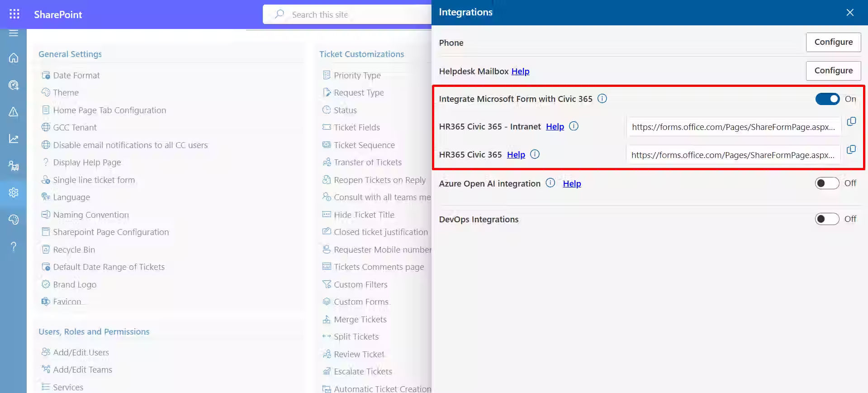This screenshot has height=393, width=868.
Task: Click the Date Format calendar icon
Action: click(46, 75)
